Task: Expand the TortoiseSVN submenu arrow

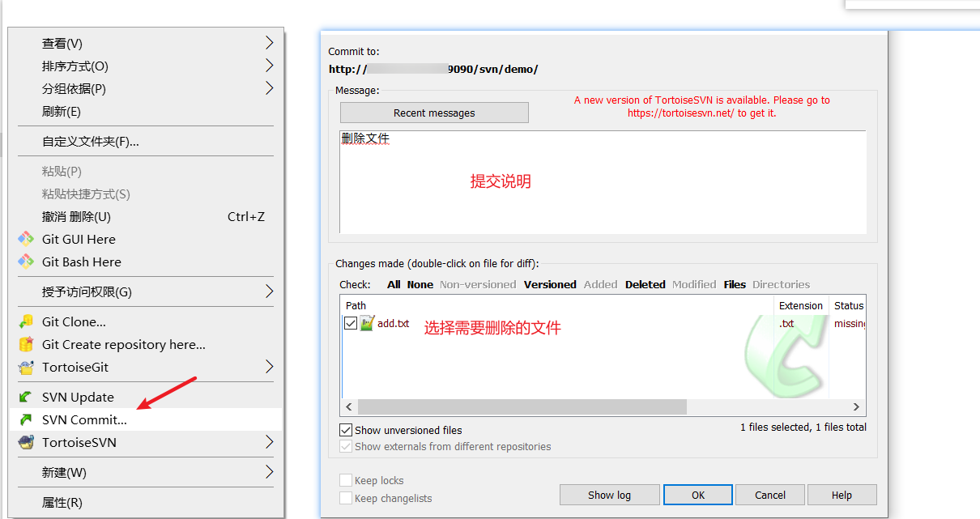Action: pyautogui.click(x=270, y=442)
